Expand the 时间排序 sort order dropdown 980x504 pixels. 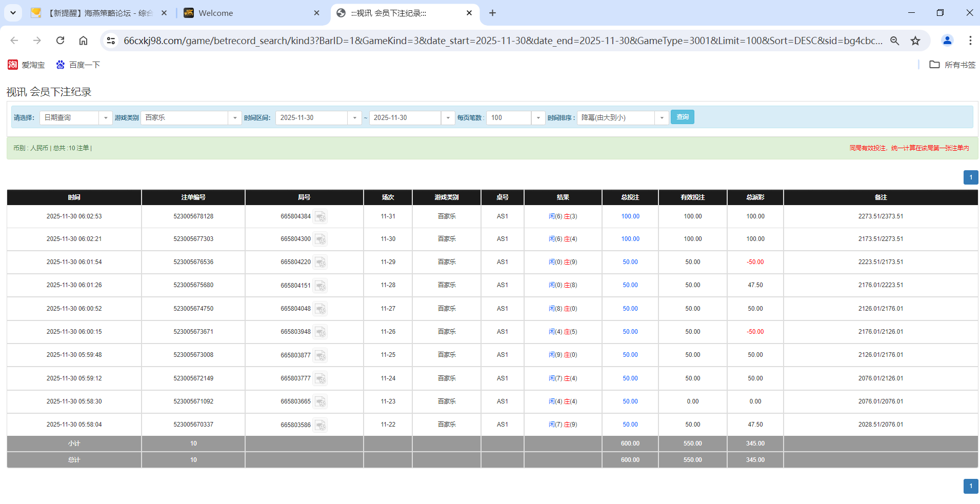click(x=662, y=117)
